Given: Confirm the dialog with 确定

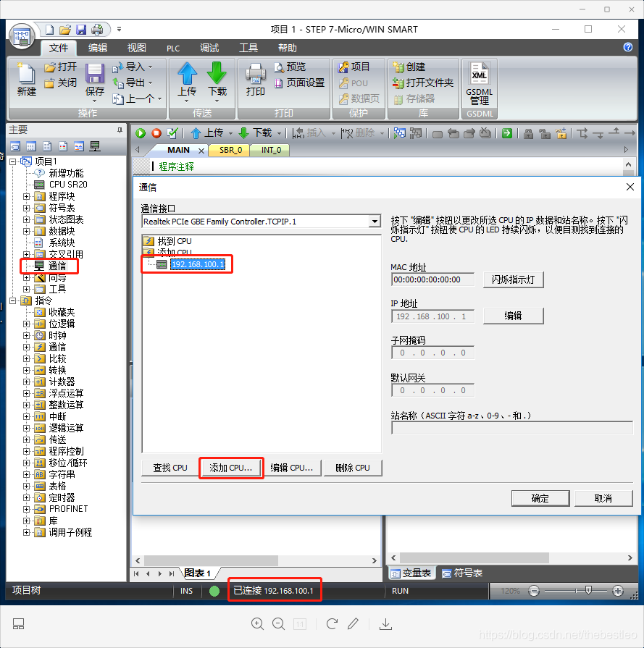Looking at the screenshot, I should (540, 498).
